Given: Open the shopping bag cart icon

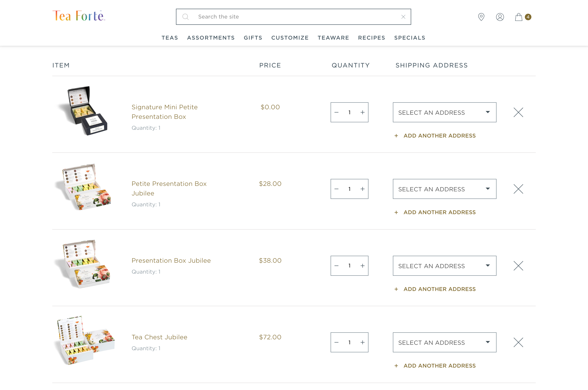Looking at the screenshot, I should (x=519, y=17).
